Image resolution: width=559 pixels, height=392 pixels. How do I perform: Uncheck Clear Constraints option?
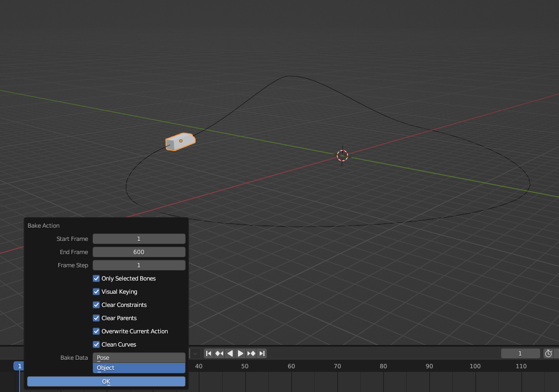point(96,305)
